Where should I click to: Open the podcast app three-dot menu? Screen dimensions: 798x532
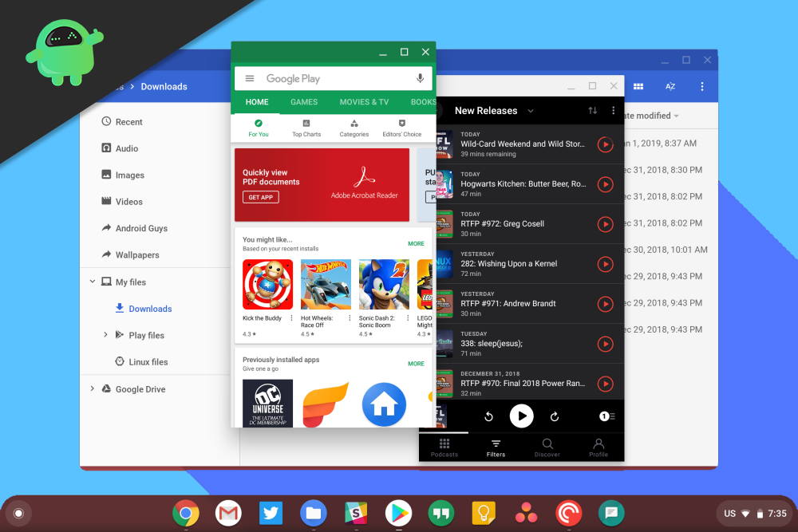(613, 110)
